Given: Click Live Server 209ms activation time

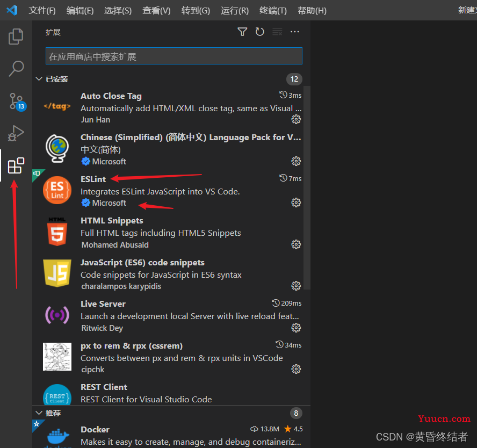Looking at the screenshot, I should pos(286,303).
